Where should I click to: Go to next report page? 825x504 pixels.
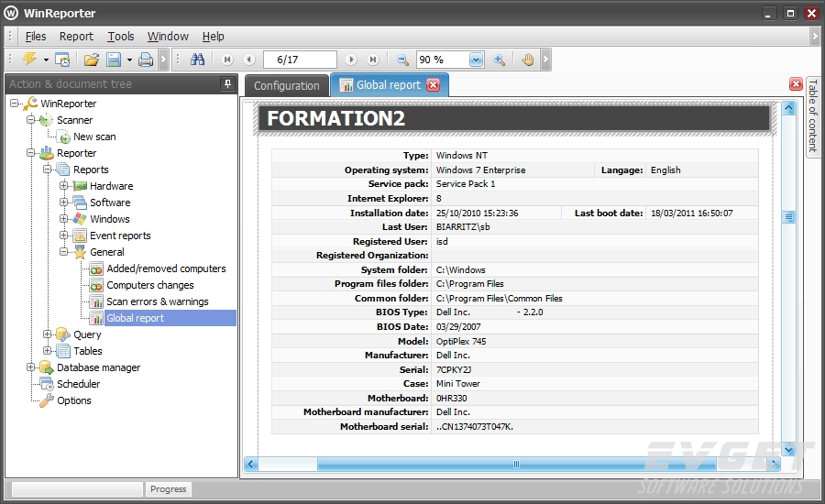click(351, 60)
